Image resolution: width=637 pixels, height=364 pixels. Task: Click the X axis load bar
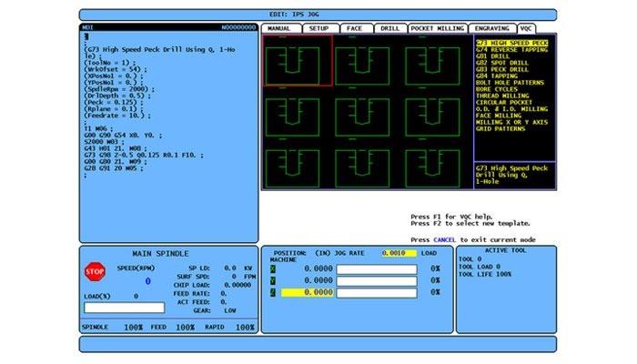tap(377, 269)
